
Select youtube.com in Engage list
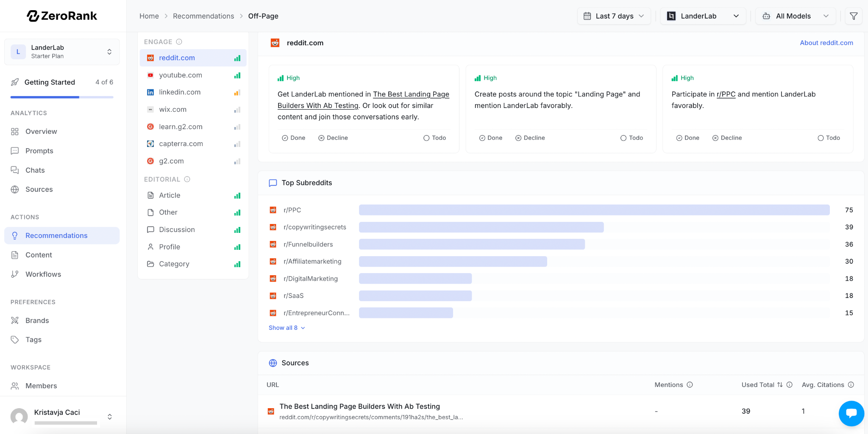(x=181, y=75)
